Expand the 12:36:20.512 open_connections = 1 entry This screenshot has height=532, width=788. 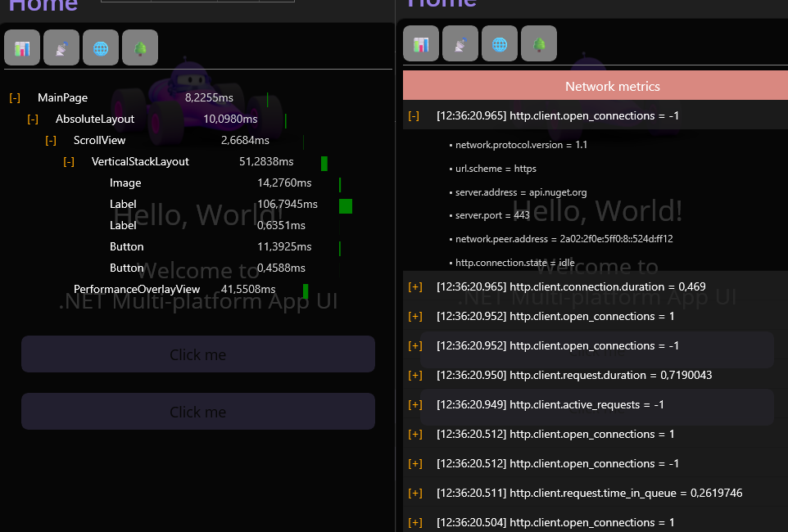coord(415,434)
